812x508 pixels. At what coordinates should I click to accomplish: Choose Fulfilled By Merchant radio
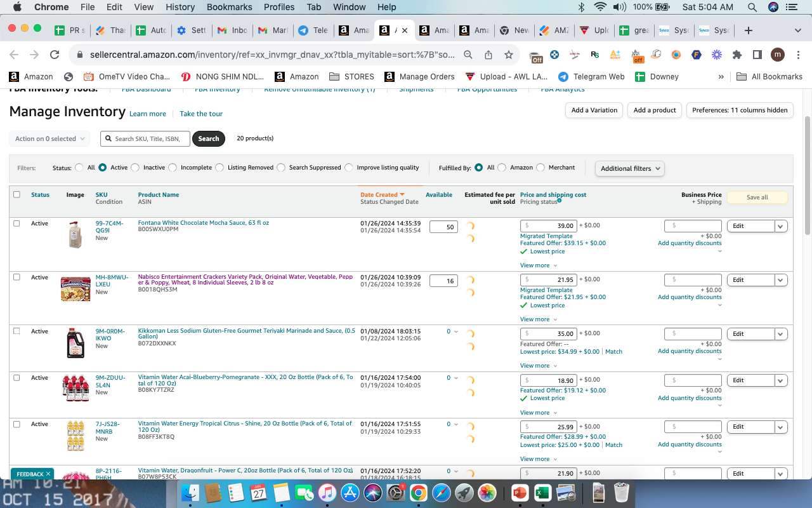(540, 168)
